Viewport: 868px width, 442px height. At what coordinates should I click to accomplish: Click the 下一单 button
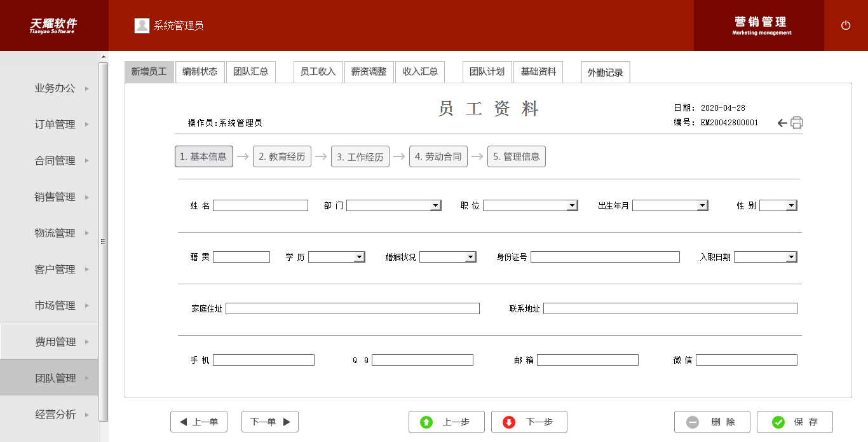click(270, 422)
